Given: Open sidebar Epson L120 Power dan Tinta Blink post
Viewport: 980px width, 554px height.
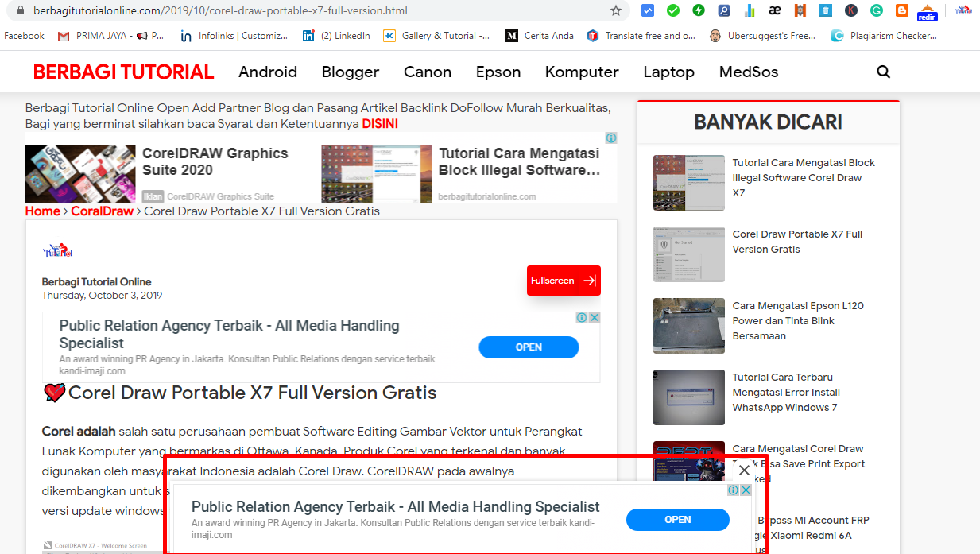Looking at the screenshot, I should coord(798,321).
